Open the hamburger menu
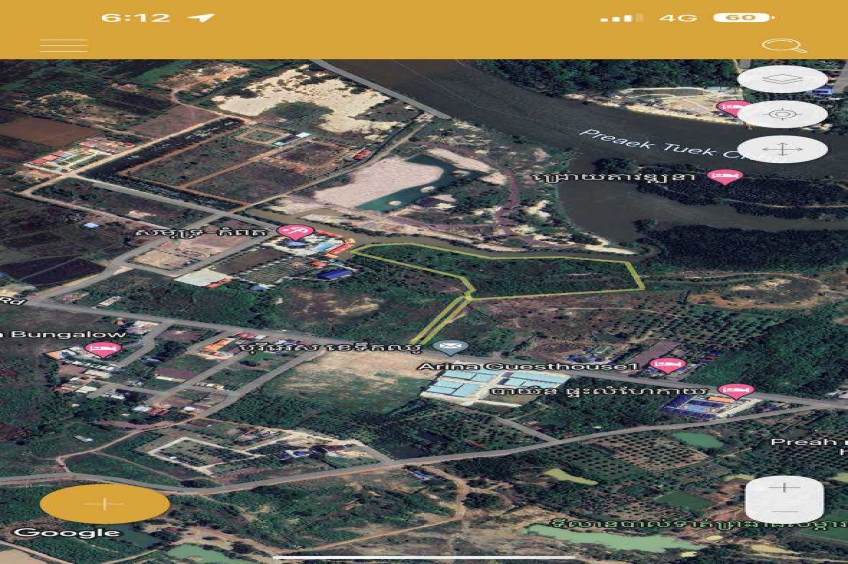This screenshot has height=564, width=848. (x=63, y=46)
